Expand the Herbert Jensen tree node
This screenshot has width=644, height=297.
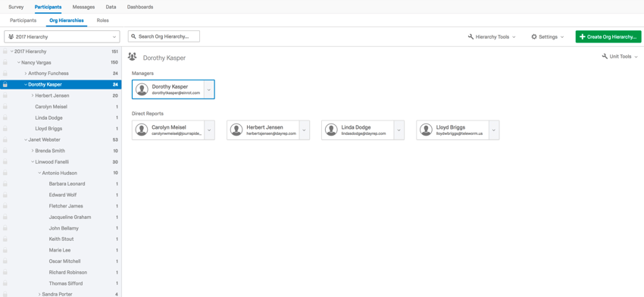click(x=33, y=95)
